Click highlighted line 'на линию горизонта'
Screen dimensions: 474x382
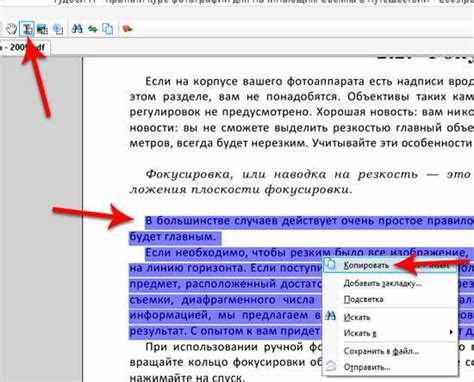coord(226,268)
